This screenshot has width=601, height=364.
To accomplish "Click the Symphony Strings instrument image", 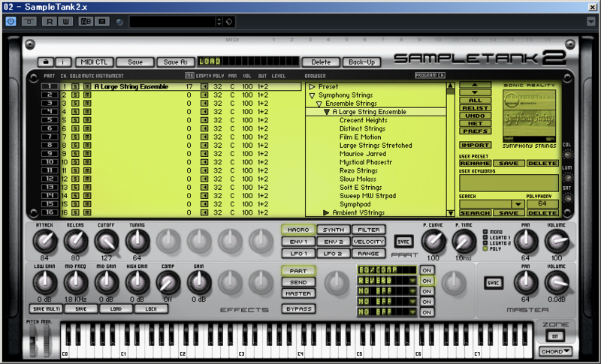I will point(530,116).
